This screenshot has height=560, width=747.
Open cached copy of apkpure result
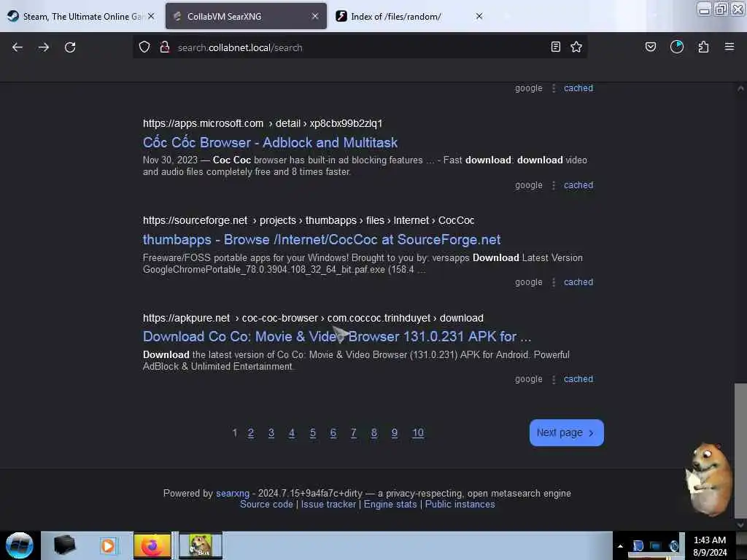point(578,379)
